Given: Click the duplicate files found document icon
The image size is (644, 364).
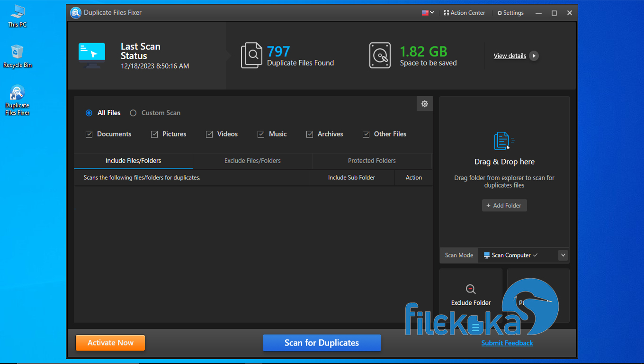Looking at the screenshot, I should click(251, 55).
